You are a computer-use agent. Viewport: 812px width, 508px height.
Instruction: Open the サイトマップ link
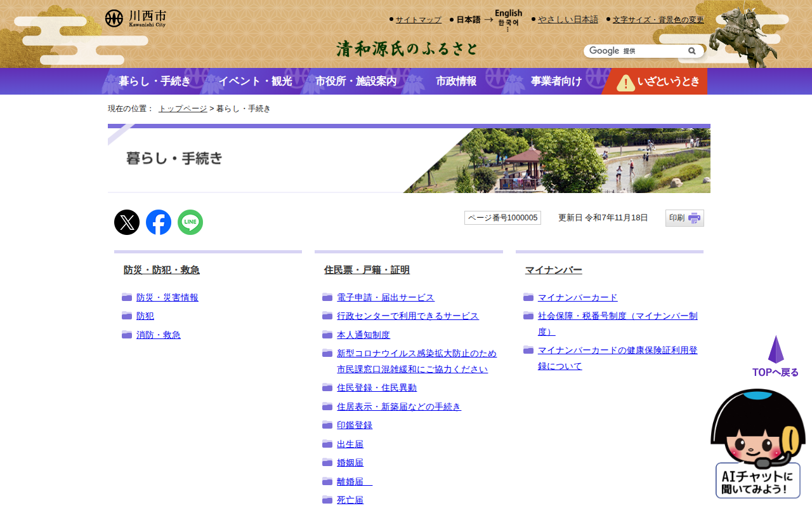(x=418, y=20)
